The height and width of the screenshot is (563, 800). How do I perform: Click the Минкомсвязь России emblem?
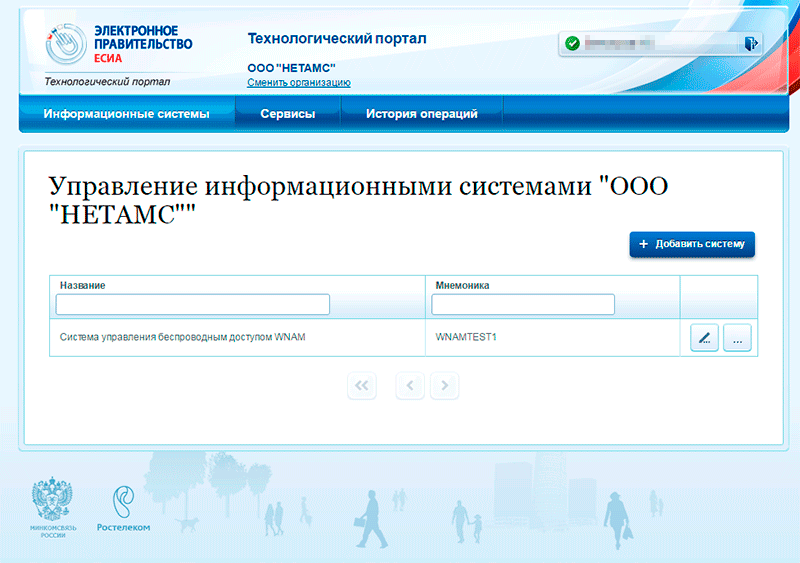tap(54, 507)
